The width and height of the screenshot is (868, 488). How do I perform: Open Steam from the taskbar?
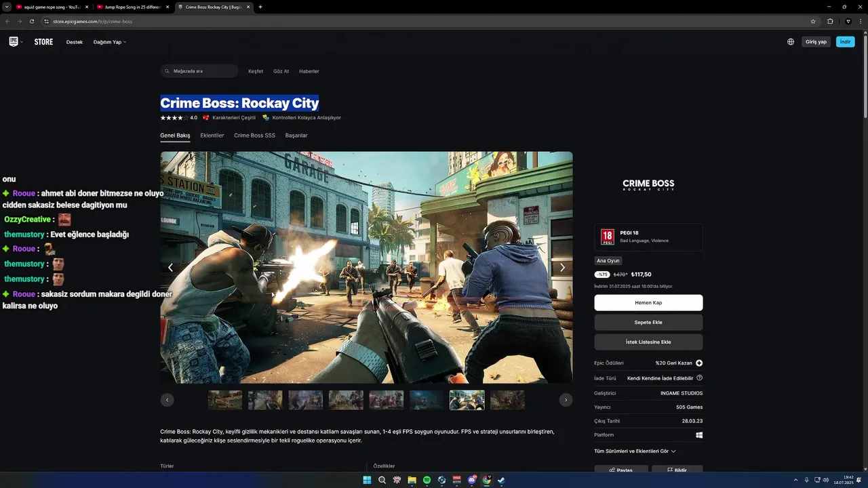[x=501, y=480]
